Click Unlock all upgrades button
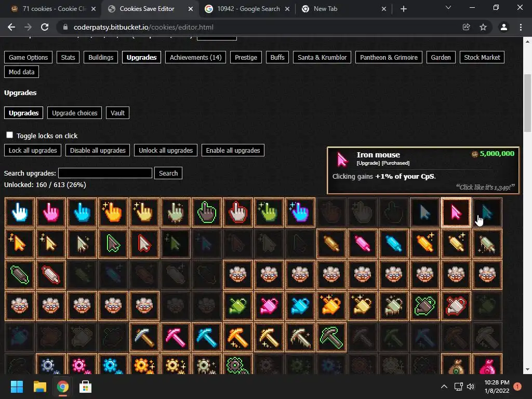Screen dimensions: 532x399 [166, 150]
